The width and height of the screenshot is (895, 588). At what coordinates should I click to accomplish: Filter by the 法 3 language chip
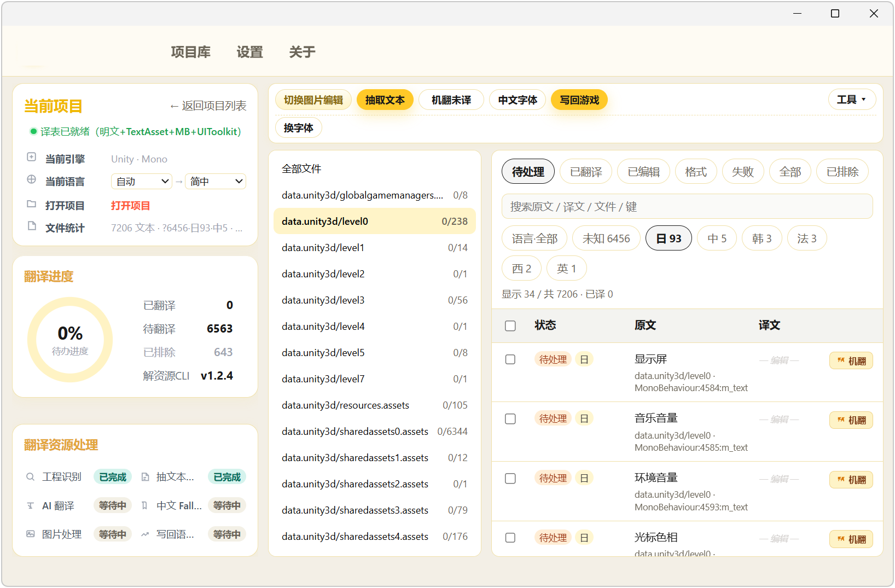point(807,238)
